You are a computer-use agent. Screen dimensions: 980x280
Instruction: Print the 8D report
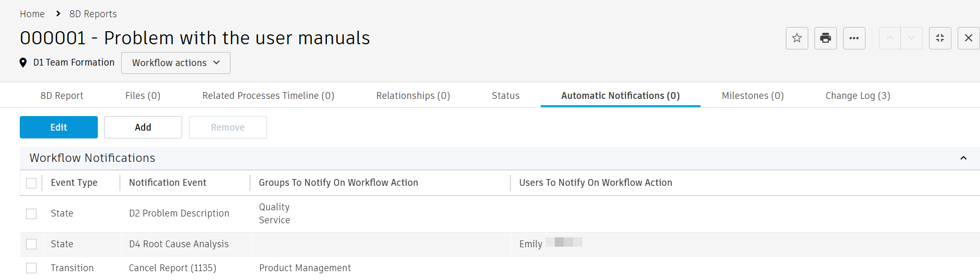point(825,38)
